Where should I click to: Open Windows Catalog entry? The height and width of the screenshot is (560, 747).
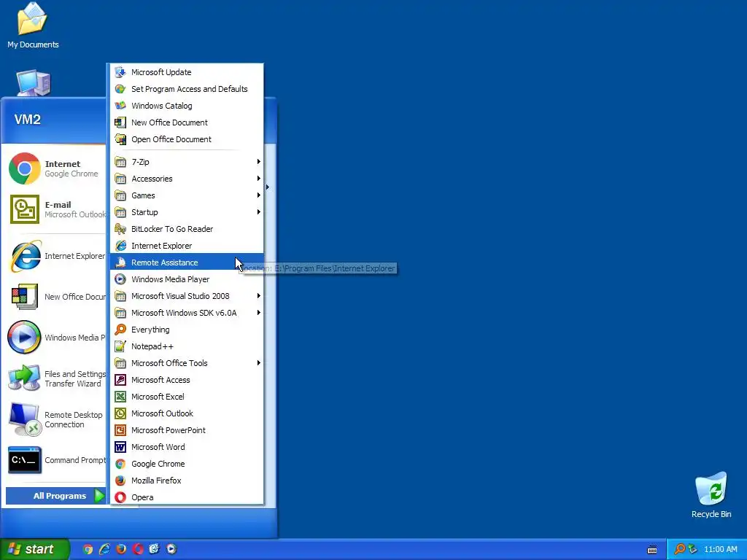(x=187, y=106)
